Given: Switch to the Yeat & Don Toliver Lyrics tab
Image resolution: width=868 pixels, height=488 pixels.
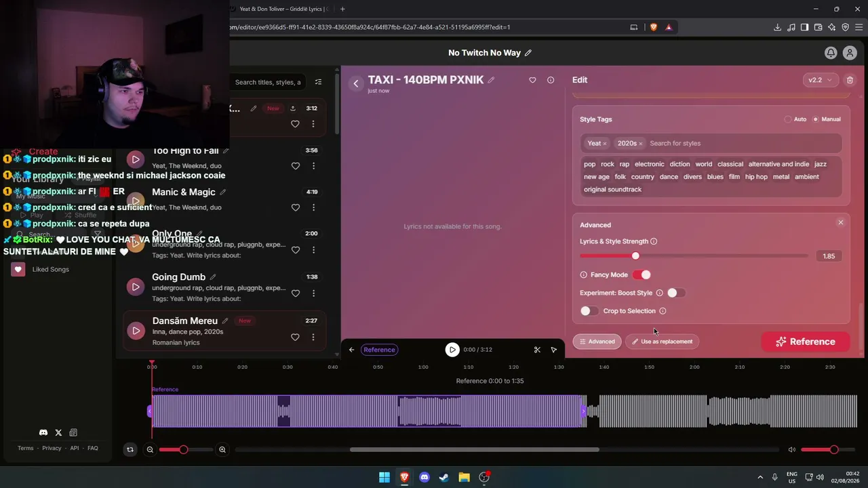Looking at the screenshot, I should point(283,9).
